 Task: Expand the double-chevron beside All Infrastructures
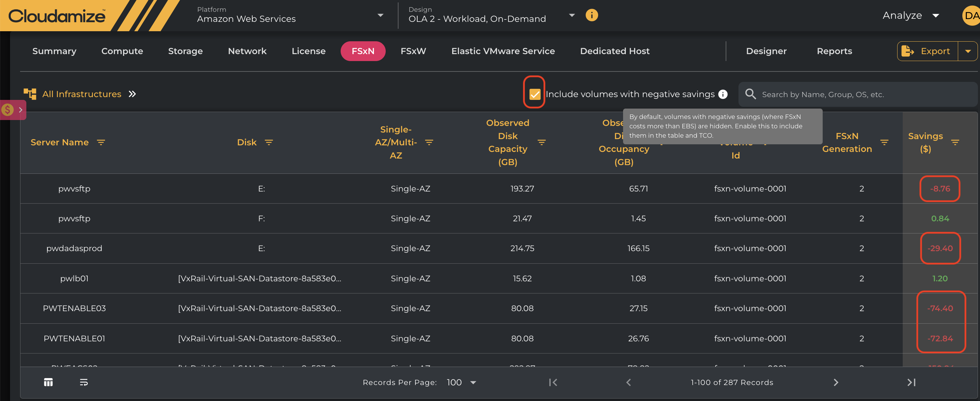coord(132,94)
